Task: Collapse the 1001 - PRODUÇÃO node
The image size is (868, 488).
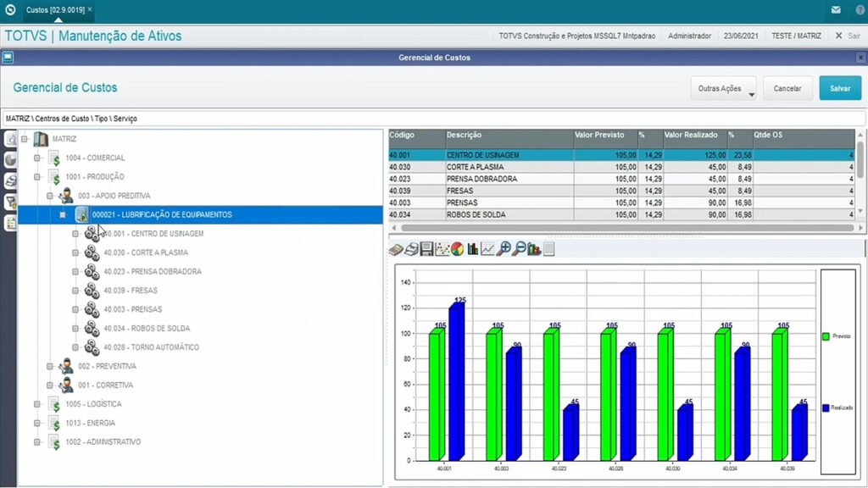Action: [37, 177]
